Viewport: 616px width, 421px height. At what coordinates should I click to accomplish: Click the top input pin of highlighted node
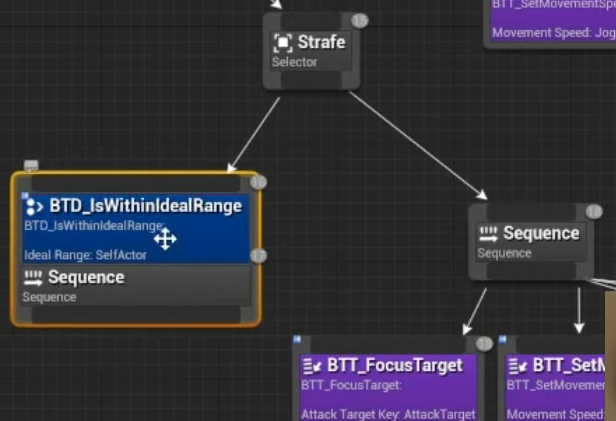[135, 183]
